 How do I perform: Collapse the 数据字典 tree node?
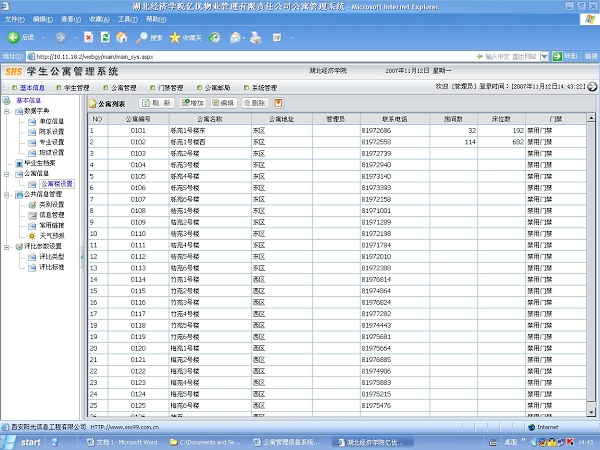point(9,111)
